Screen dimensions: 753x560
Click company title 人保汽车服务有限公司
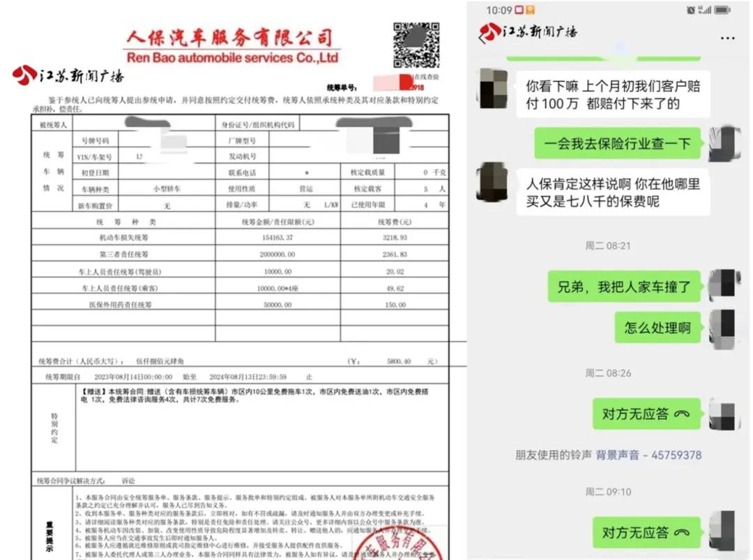pos(229,37)
